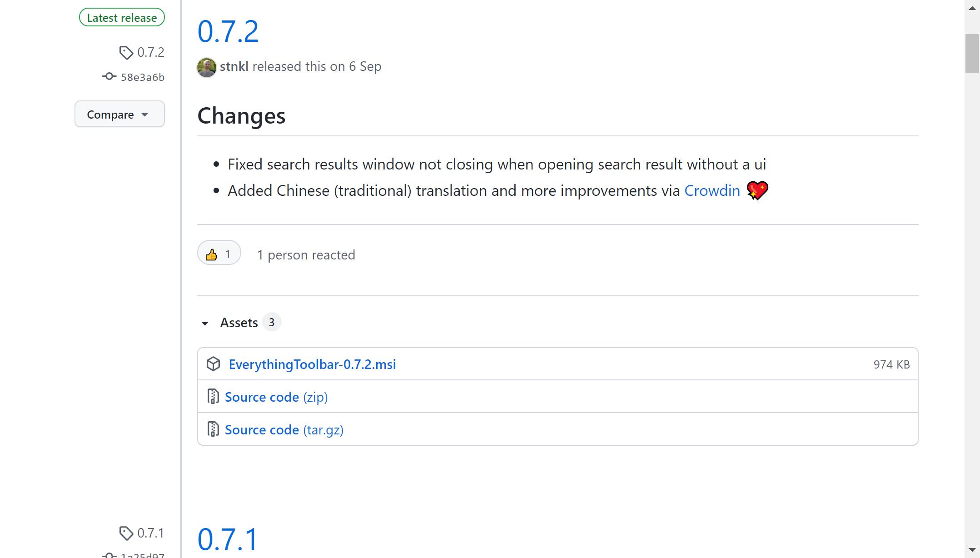
Task: Collapse the Assets section
Action: tap(205, 323)
